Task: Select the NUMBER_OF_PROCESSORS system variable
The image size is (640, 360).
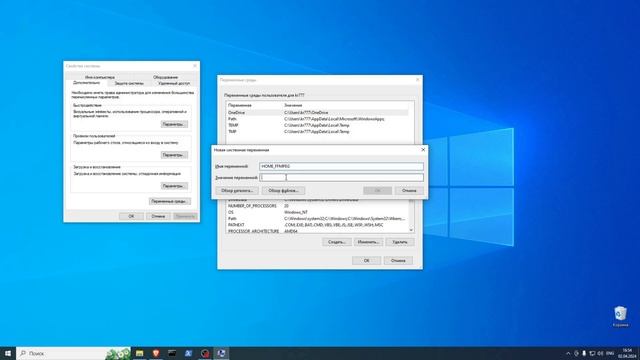Action: click(318, 206)
